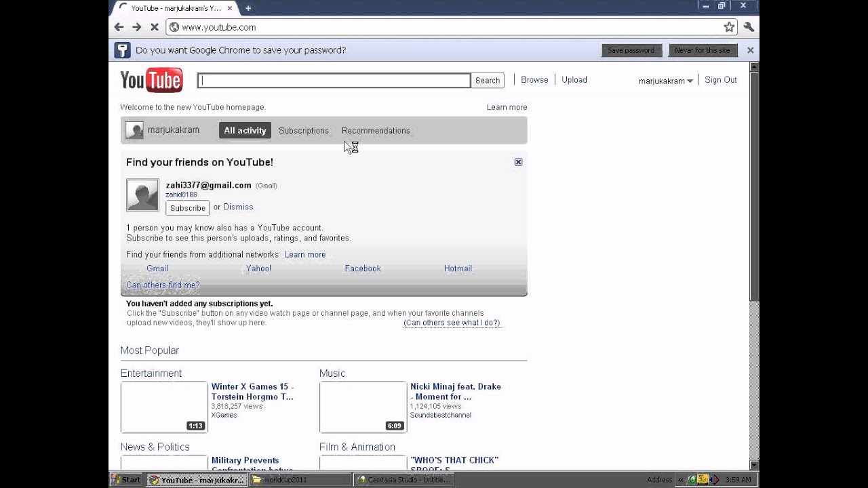The width and height of the screenshot is (868, 488).
Task: Click the globe icon in the address bar
Action: click(x=174, y=27)
